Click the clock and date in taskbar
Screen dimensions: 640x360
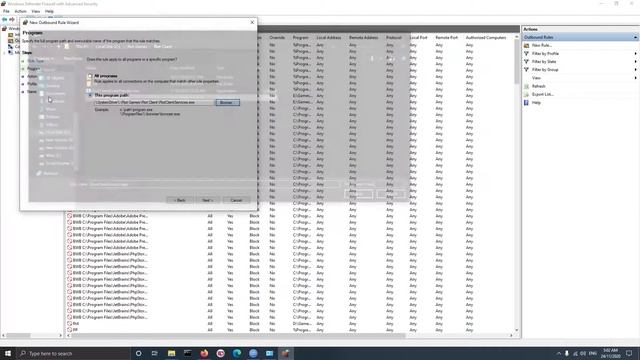(611, 353)
